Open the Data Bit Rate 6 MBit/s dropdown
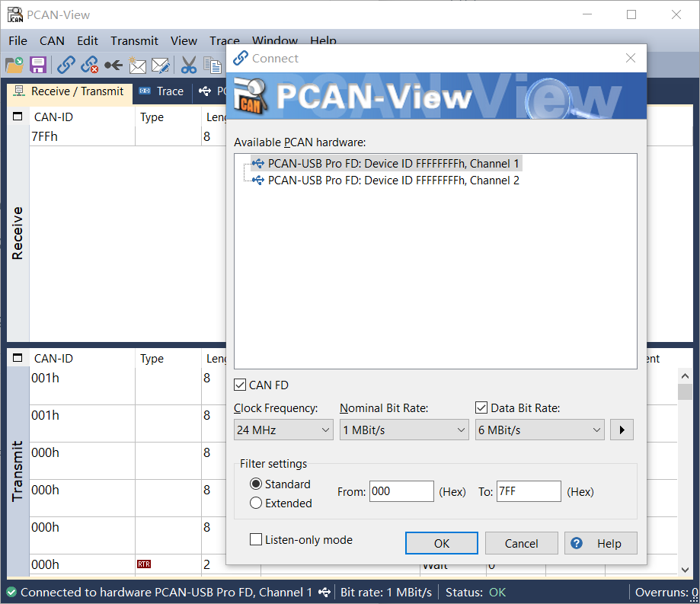 [540, 430]
